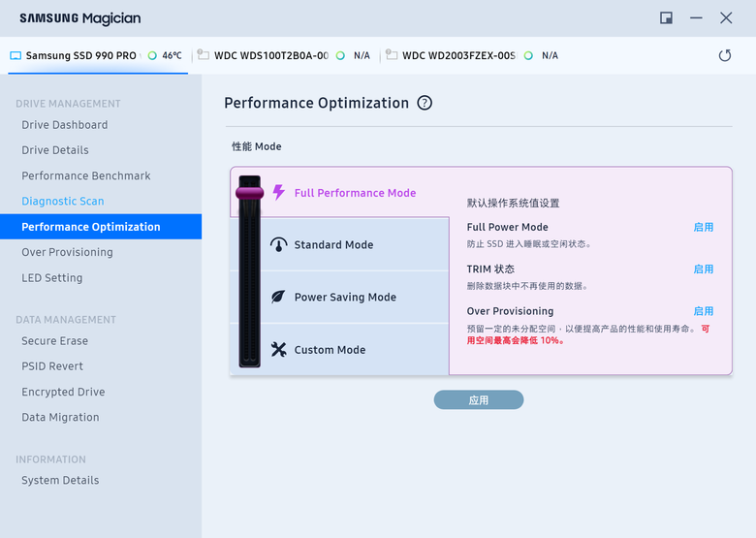
Task: Click the wrench icon for Custom Mode
Action: tap(279, 350)
